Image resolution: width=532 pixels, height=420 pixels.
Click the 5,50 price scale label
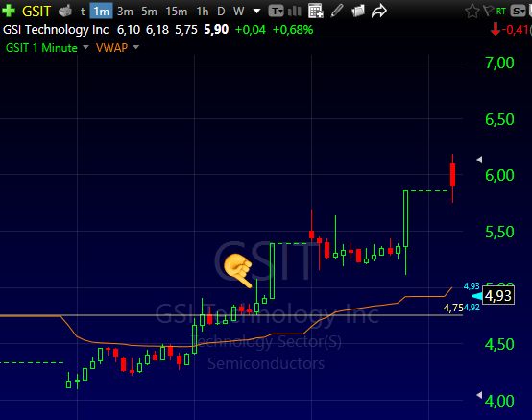click(x=499, y=232)
